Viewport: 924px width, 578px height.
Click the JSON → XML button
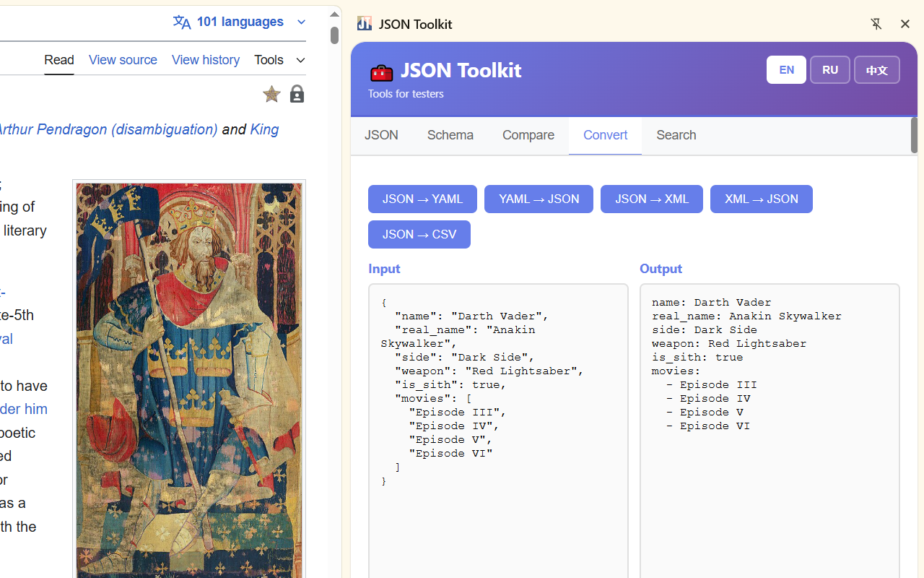point(652,199)
